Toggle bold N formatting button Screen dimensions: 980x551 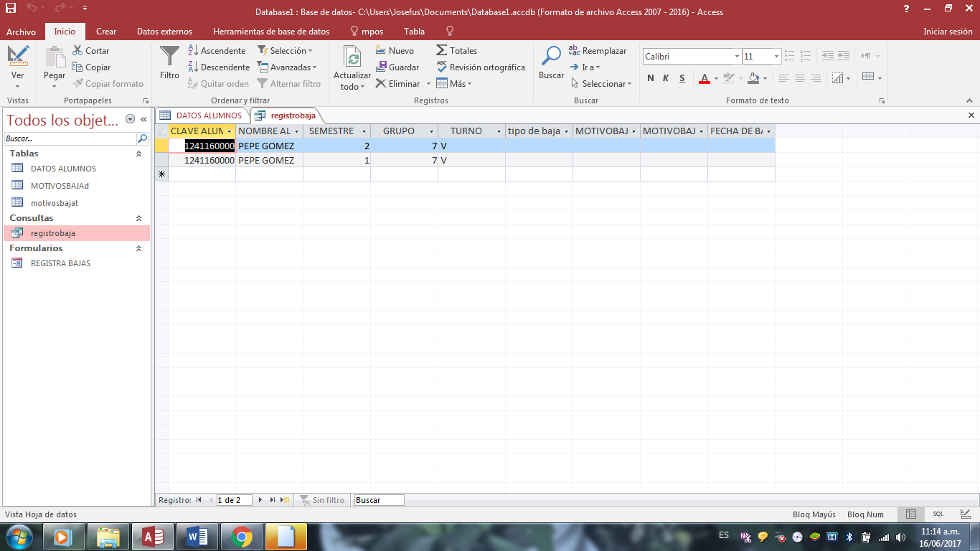pyautogui.click(x=651, y=78)
